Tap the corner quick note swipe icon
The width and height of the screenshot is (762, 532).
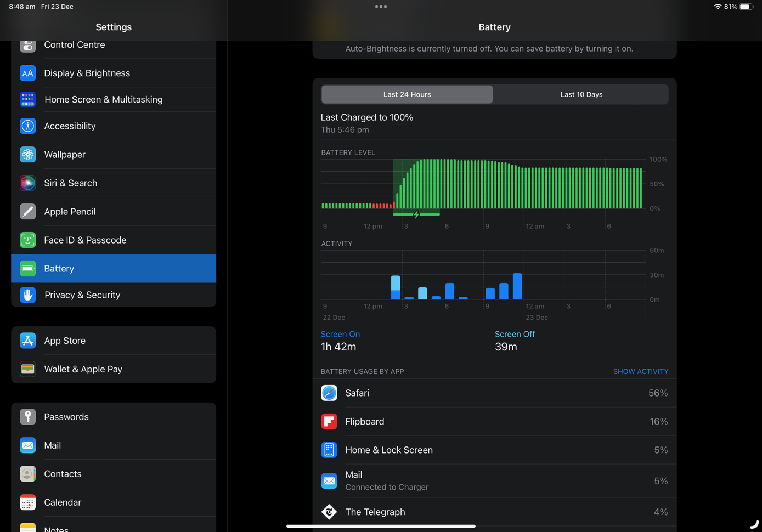click(754, 524)
